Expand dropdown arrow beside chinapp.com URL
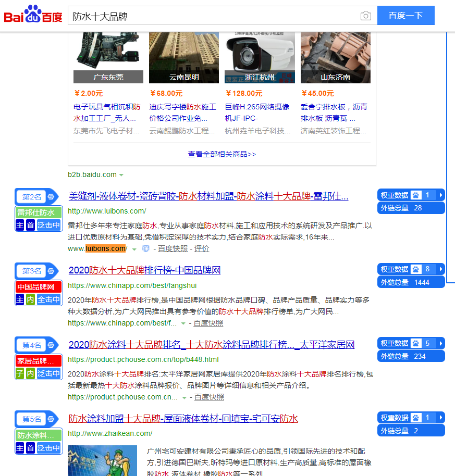 [x=183, y=323]
